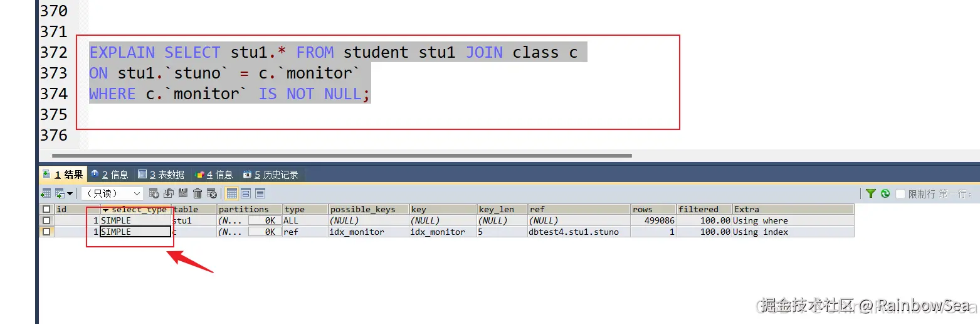Click line number 374 in editor

click(54, 94)
